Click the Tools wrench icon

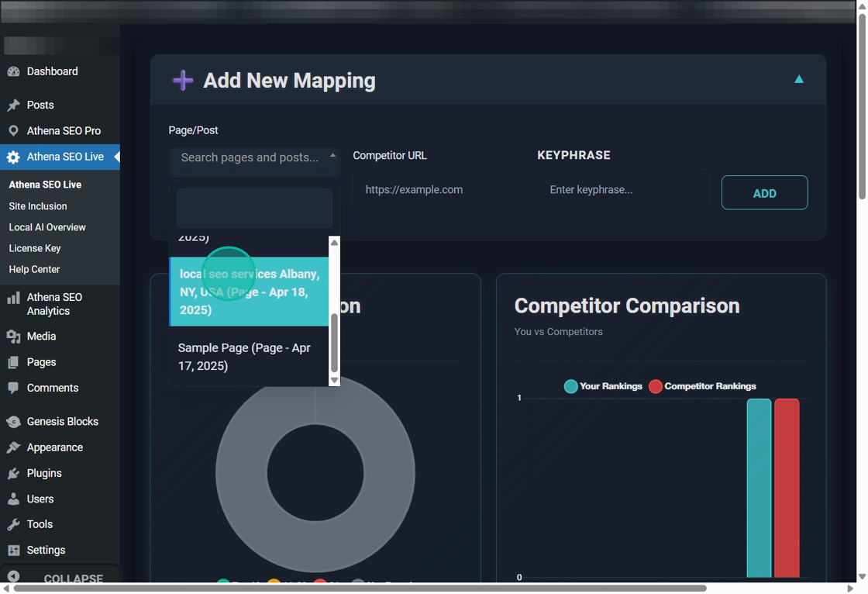[x=13, y=524]
